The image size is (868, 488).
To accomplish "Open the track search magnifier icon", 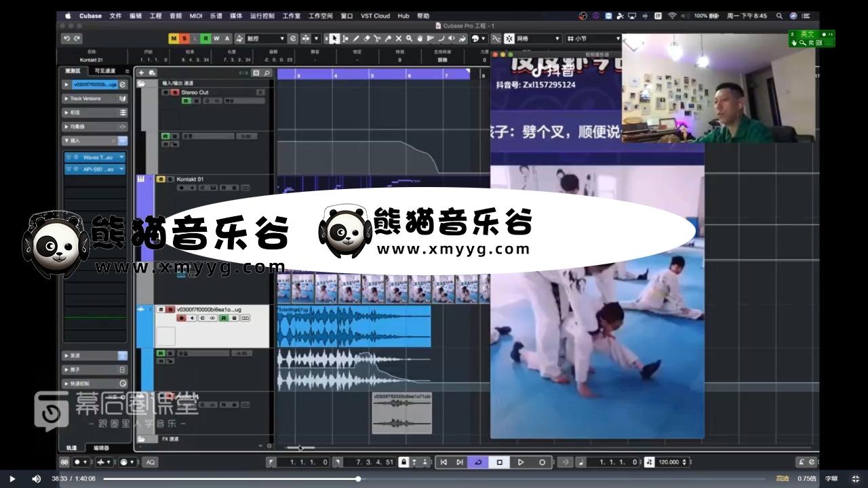I will point(267,73).
